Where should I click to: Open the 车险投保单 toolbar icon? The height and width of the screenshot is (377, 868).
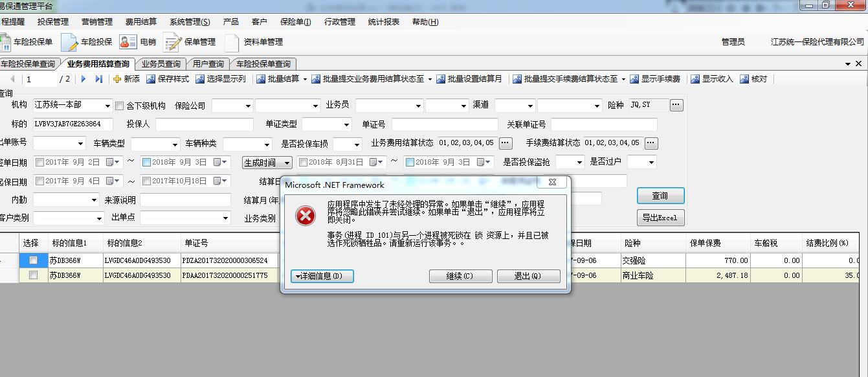[26, 42]
